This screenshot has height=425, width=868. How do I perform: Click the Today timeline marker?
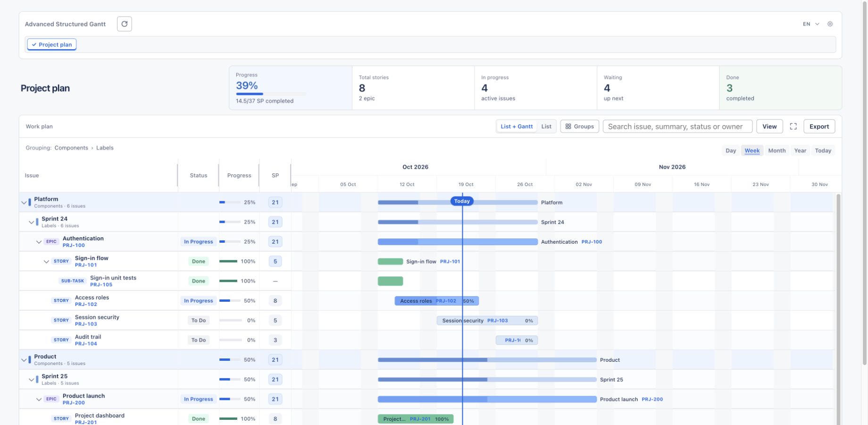[x=462, y=201]
